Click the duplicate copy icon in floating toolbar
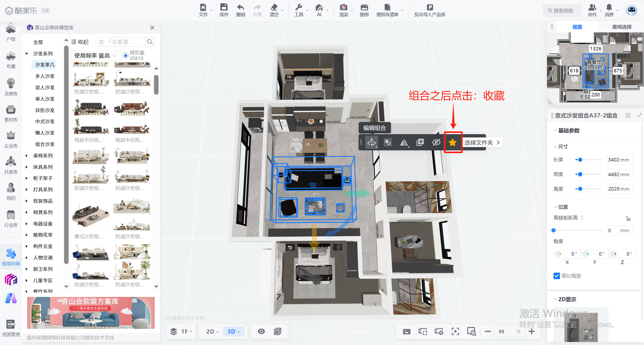This screenshot has width=644, height=345. [420, 143]
